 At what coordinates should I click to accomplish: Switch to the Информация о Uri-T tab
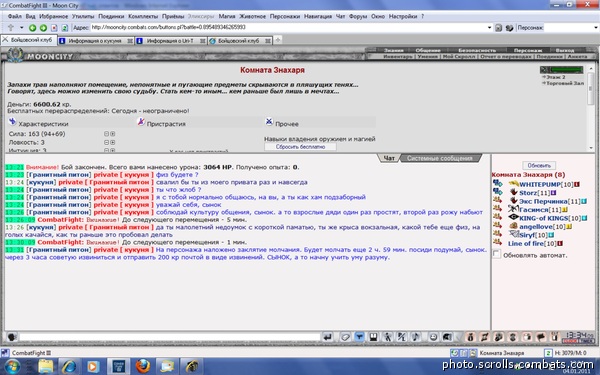[x=171, y=41]
